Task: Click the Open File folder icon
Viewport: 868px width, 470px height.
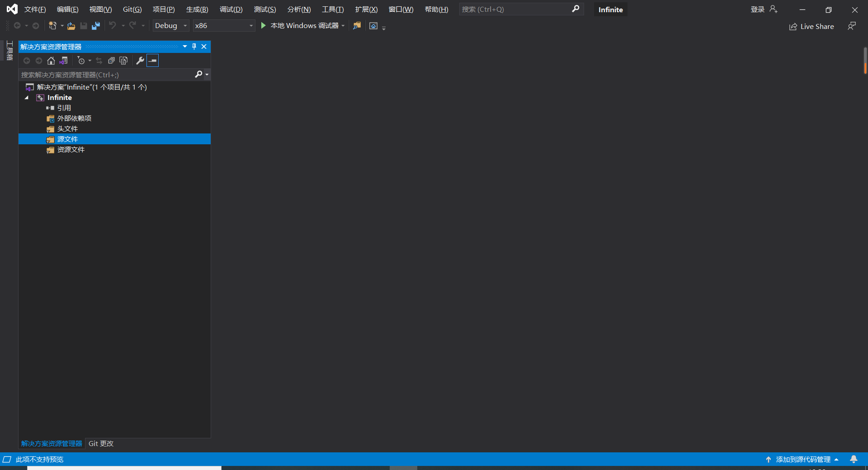Action: pos(71,26)
